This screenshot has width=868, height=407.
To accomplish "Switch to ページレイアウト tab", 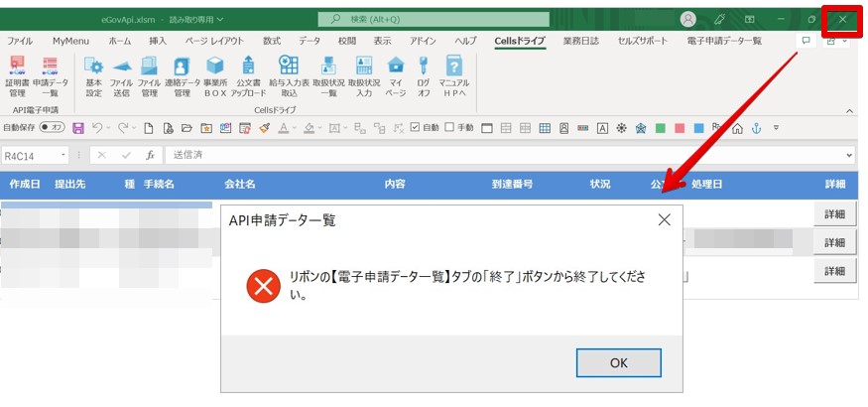I will pos(214,41).
